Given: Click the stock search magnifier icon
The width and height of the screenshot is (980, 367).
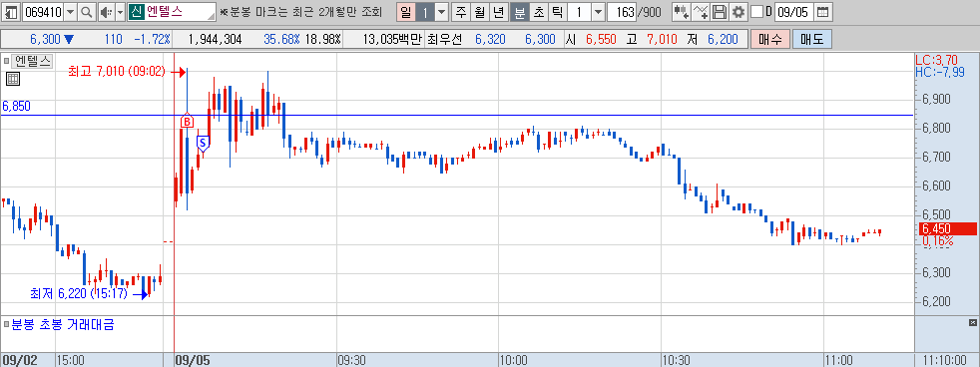Looking at the screenshot, I should coord(87,12).
